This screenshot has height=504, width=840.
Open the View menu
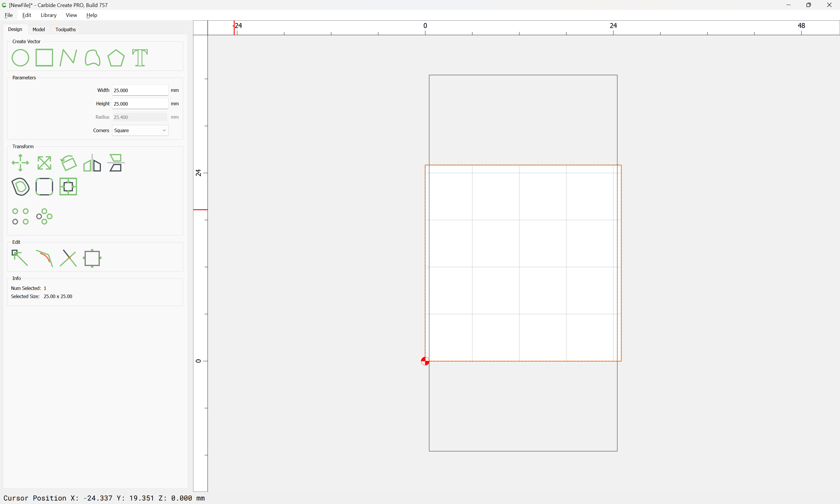click(x=71, y=15)
